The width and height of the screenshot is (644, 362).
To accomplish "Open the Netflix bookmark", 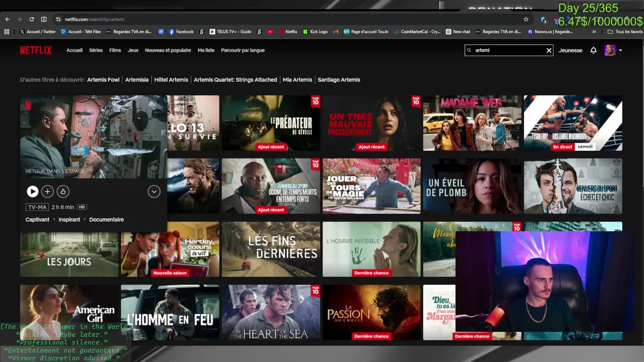I will [287, 32].
